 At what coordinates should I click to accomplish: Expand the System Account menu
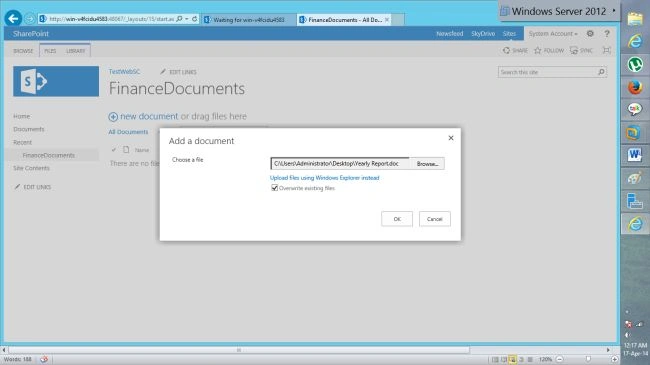tap(553, 34)
